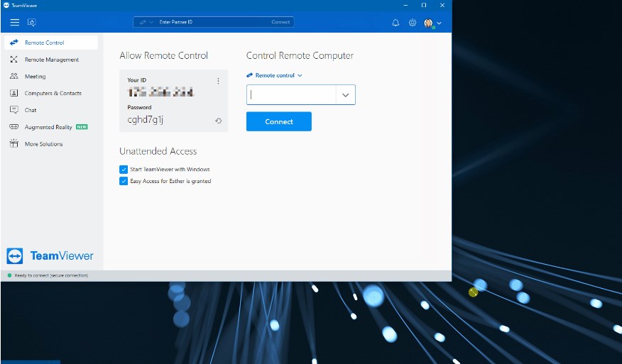Regenerate the password with the refresh icon
This screenshot has width=622, height=364.
coord(218,121)
